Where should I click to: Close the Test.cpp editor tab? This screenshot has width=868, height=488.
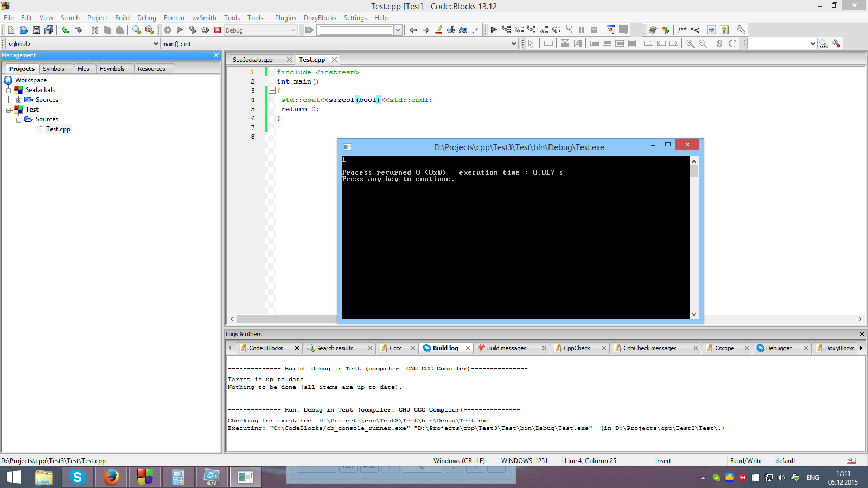pyautogui.click(x=334, y=60)
